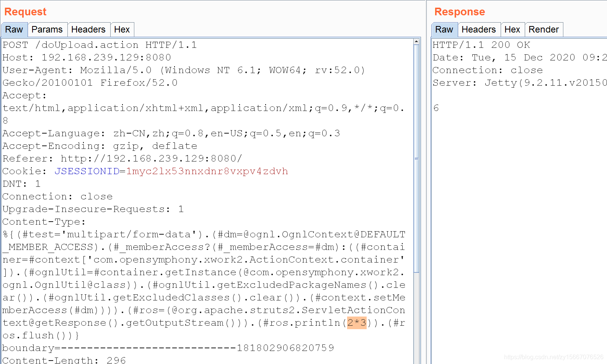Open the Request Headers tab
This screenshot has width=607, height=364.
pos(88,29)
